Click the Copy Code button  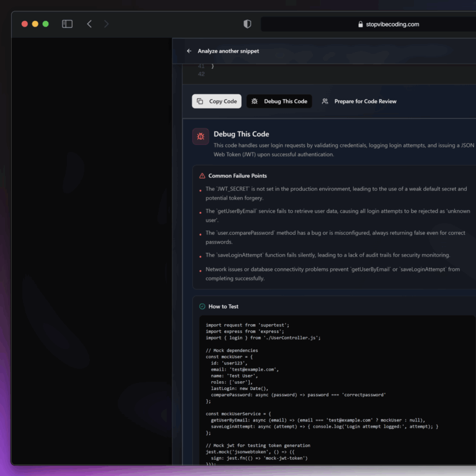[x=217, y=101]
